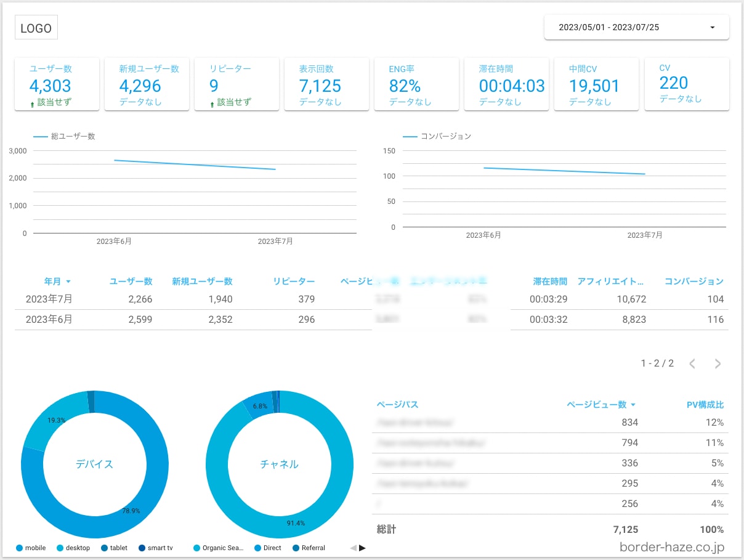Viewport: 744px width, 560px height.
Task: Click the 表示回数 scorecard showing 7,125
Action: [326, 84]
